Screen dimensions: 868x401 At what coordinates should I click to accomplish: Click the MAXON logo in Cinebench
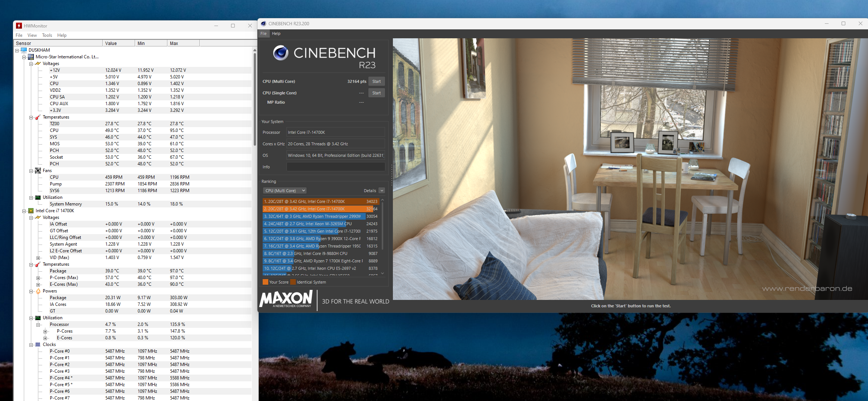point(286,299)
